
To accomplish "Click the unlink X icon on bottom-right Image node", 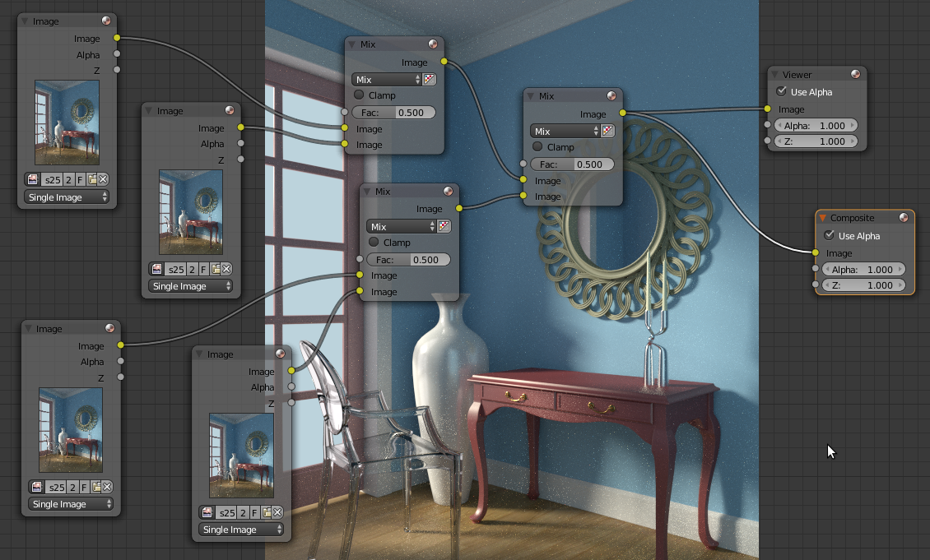I will click(x=277, y=512).
